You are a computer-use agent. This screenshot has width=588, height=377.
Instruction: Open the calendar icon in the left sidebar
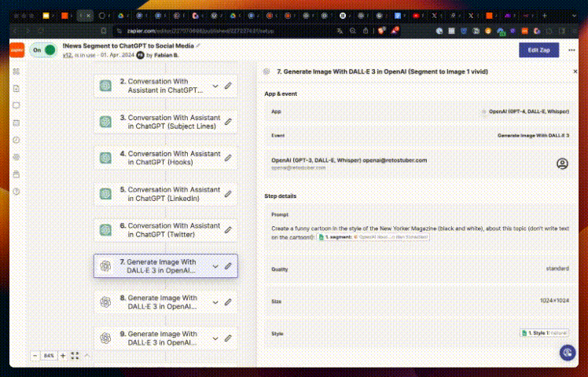[17, 123]
